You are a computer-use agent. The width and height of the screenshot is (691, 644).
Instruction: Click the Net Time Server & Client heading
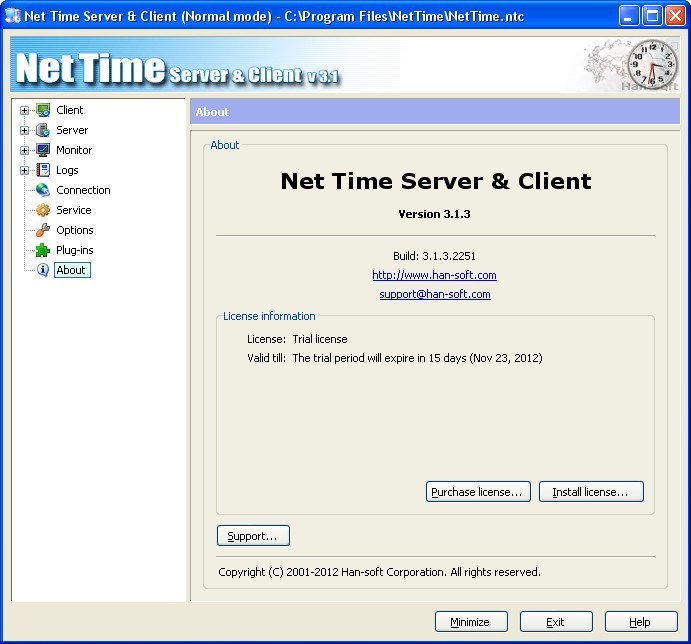coord(436,181)
